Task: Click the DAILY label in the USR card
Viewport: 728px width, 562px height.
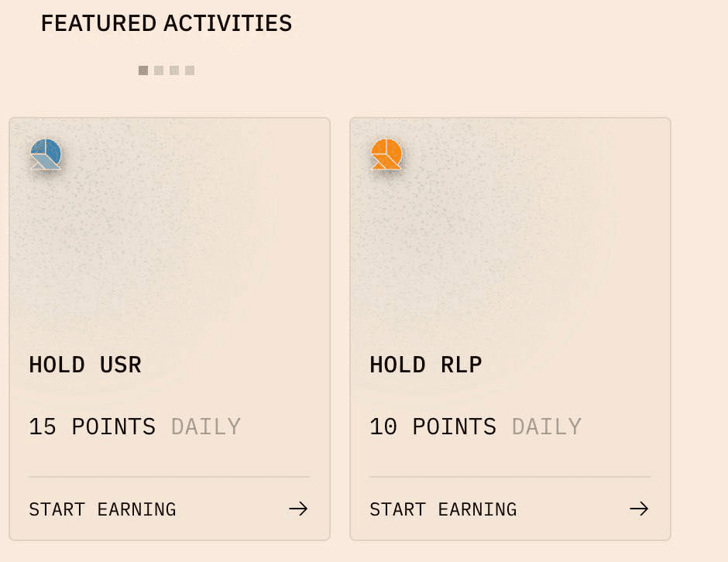Action: [206, 427]
